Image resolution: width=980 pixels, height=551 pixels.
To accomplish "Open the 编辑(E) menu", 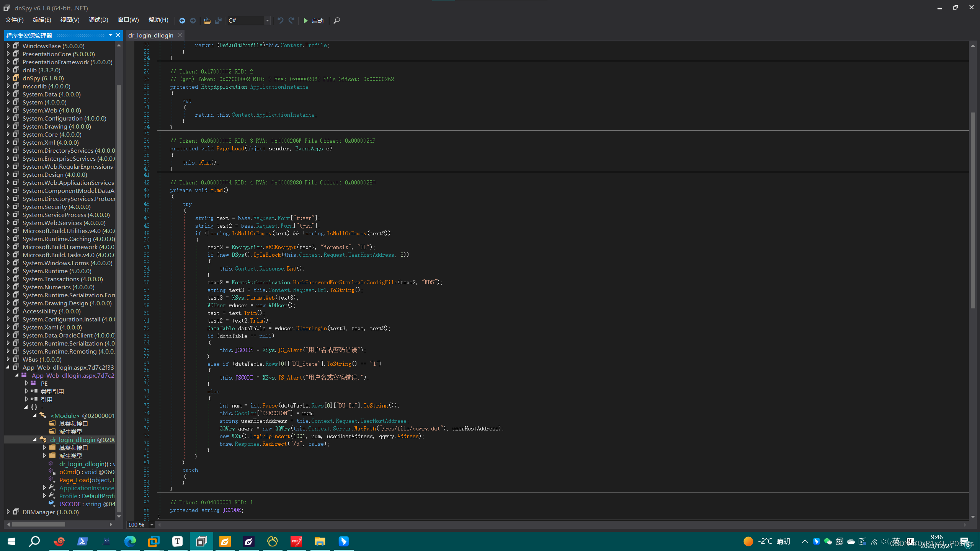I will [42, 20].
